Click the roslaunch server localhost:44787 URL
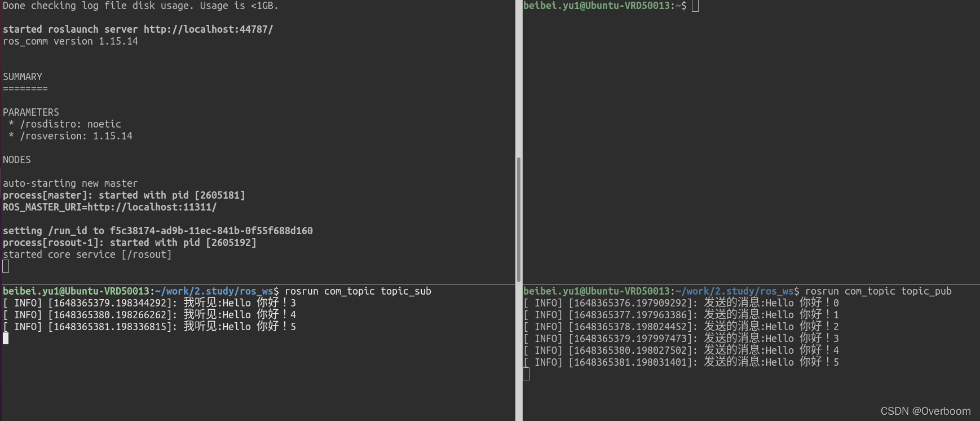This screenshot has width=980, height=421. pyautogui.click(x=208, y=29)
